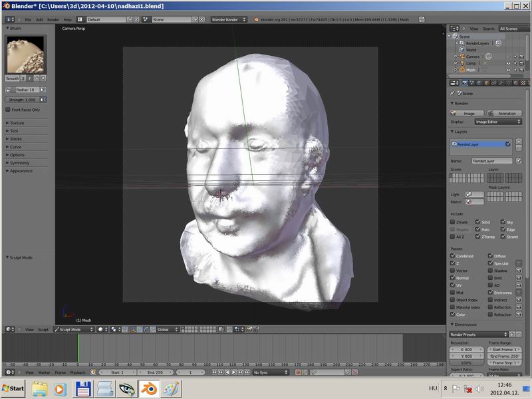Disable the Specular pass checkbox
Screen dimensions: 532x399
click(491, 263)
